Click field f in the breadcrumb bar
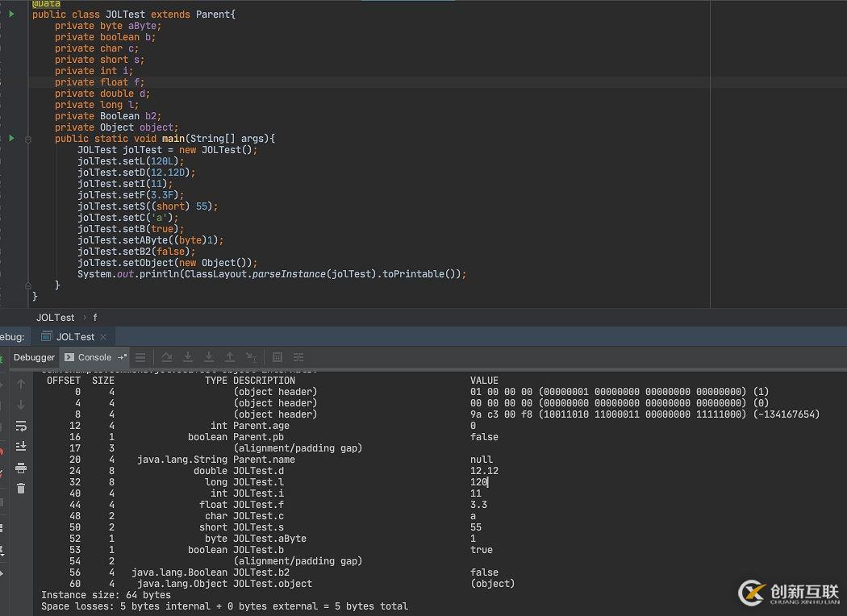Screen dimensions: 847x616 click(x=94, y=318)
